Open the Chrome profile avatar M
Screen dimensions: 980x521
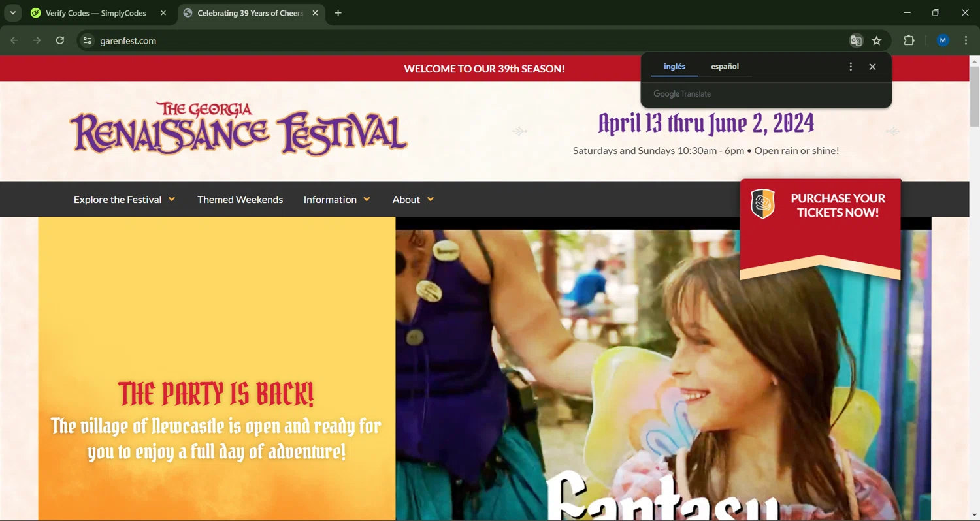[943, 40]
